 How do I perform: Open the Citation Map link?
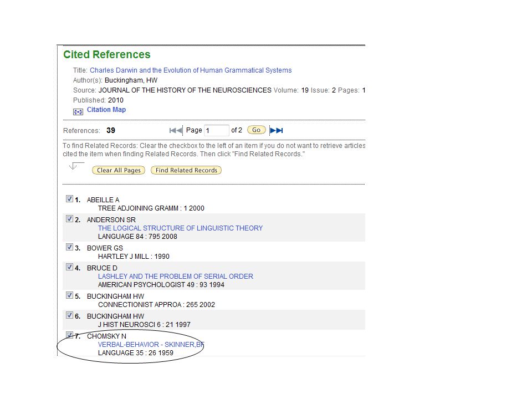click(106, 110)
